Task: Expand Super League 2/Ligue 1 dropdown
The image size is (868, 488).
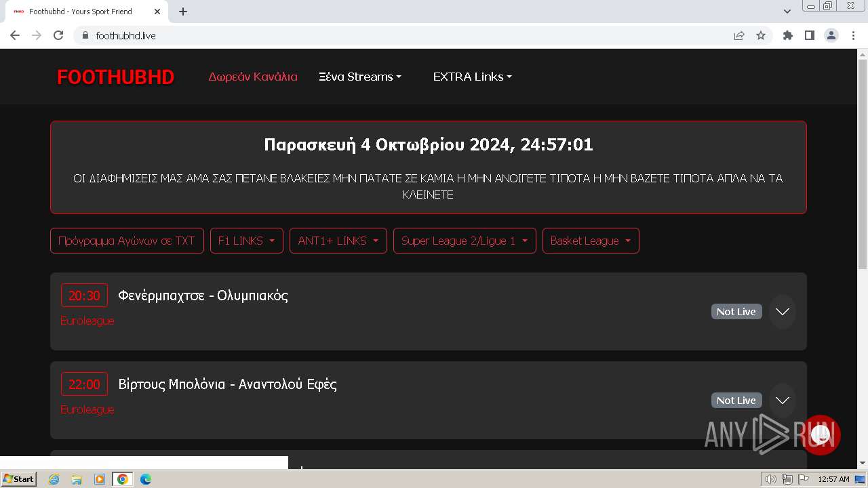Action: pyautogui.click(x=465, y=241)
